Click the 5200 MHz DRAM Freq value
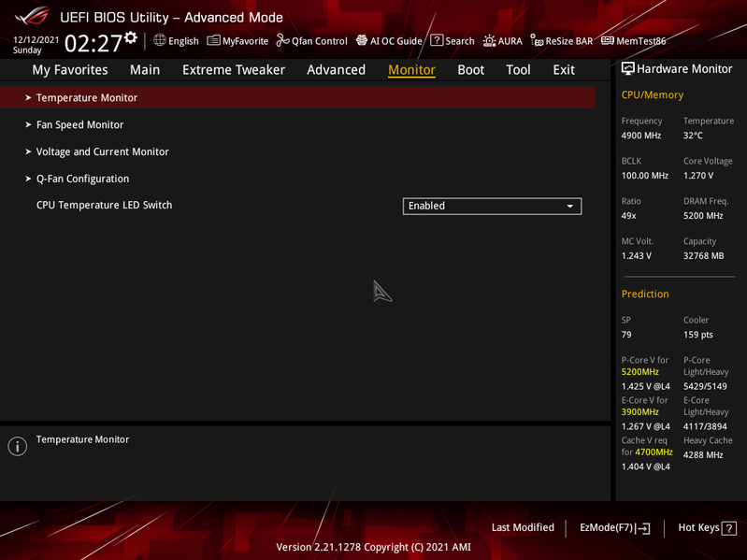The width and height of the screenshot is (747, 560). [703, 216]
